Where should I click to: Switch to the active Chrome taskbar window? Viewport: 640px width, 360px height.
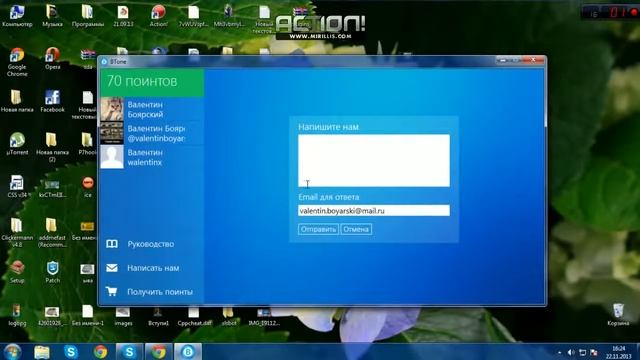click(x=159, y=352)
